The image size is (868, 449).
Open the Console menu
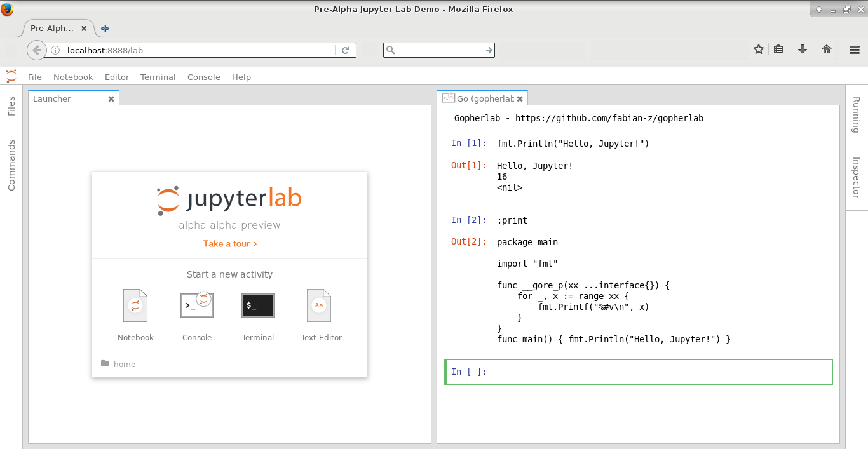click(204, 77)
